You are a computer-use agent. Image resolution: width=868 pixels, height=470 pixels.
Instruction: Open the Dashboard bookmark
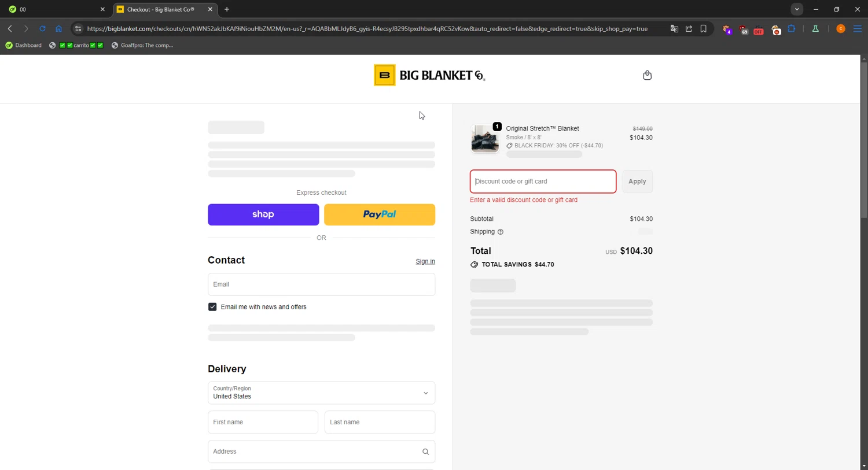(24, 45)
